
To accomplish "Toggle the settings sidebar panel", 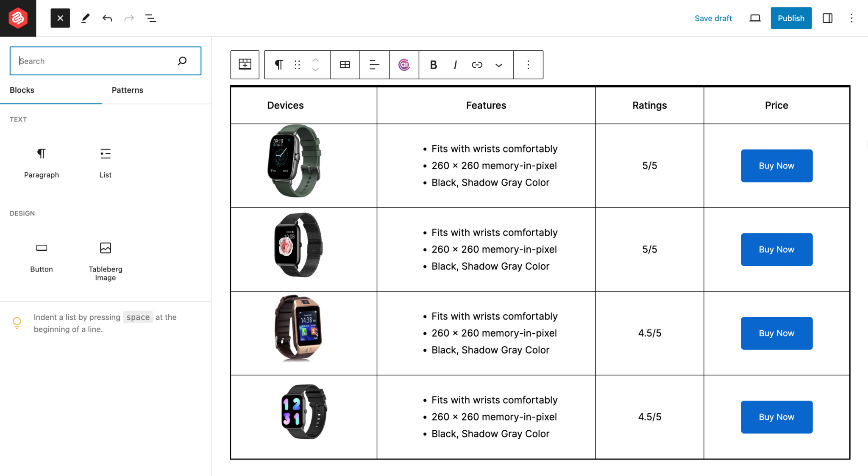I will pyautogui.click(x=827, y=18).
